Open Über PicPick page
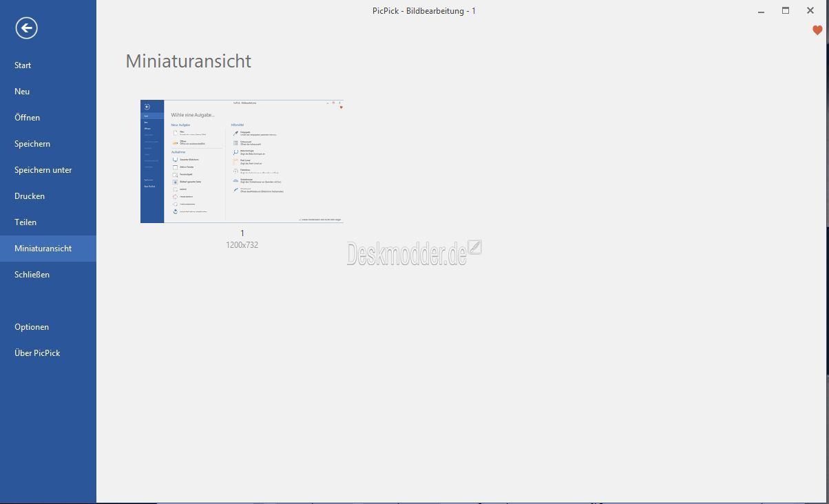Viewport: 829px width, 504px height. point(48,353)
